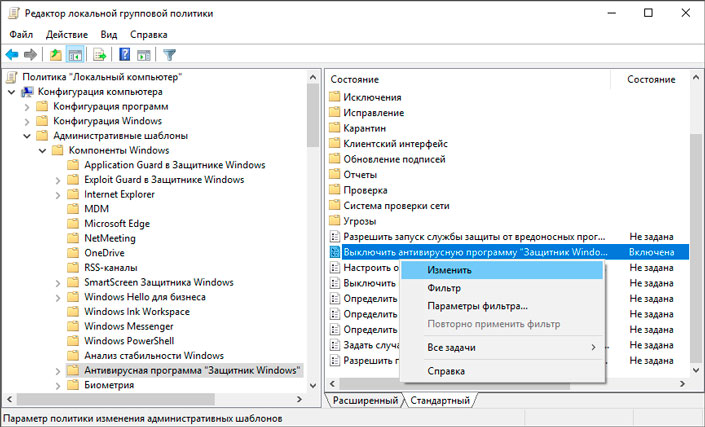
Task: Click the Microsoft Edge folder icon
Action: tap(73, 224)
